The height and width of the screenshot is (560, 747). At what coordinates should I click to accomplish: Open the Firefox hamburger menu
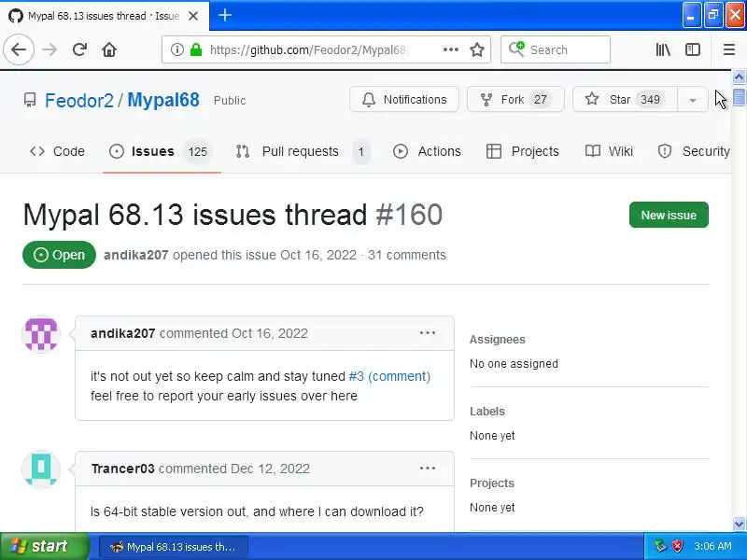click(x=729, y=49)
